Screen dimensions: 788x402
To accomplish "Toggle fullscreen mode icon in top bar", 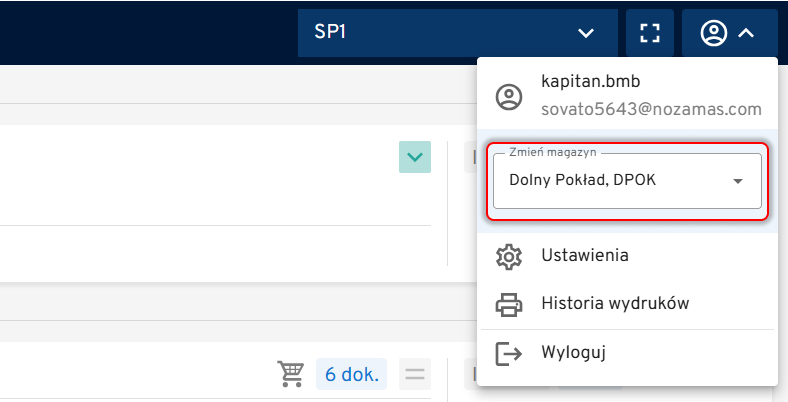I will pyautogui.click(x=650, y=33).
